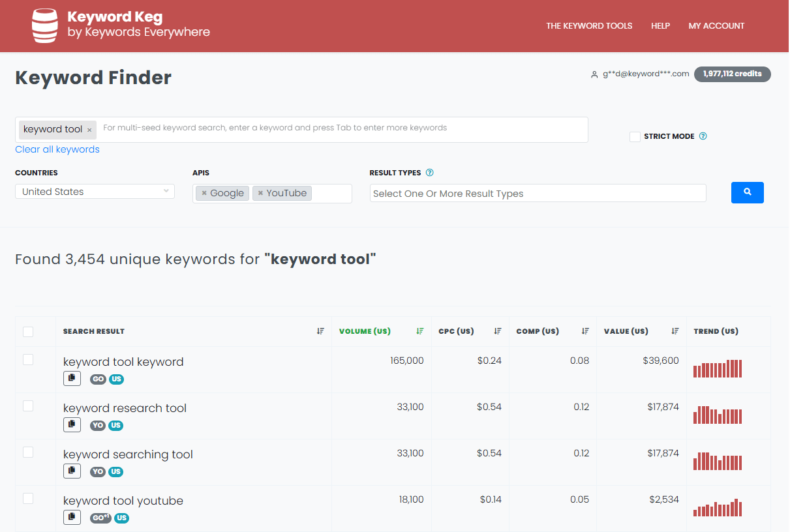Open The Keyword Tools menu

(x=589, y=26)
